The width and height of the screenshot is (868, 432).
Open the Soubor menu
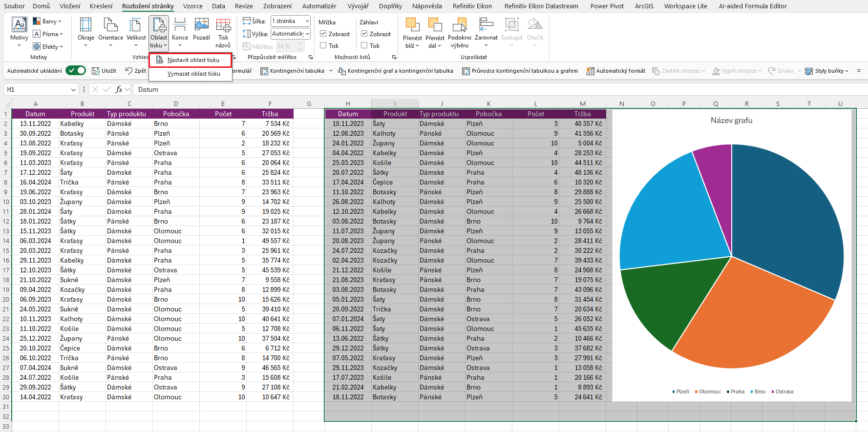point(15,6)
